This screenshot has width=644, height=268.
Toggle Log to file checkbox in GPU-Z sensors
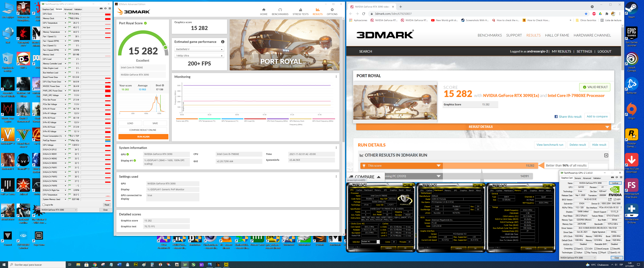[44, 205]
